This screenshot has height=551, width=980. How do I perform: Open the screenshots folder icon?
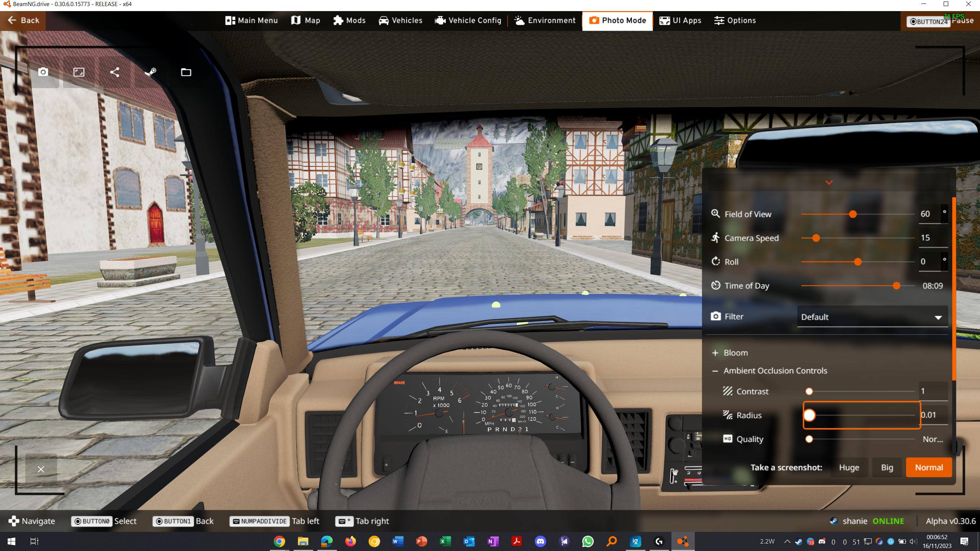(186, 72)
